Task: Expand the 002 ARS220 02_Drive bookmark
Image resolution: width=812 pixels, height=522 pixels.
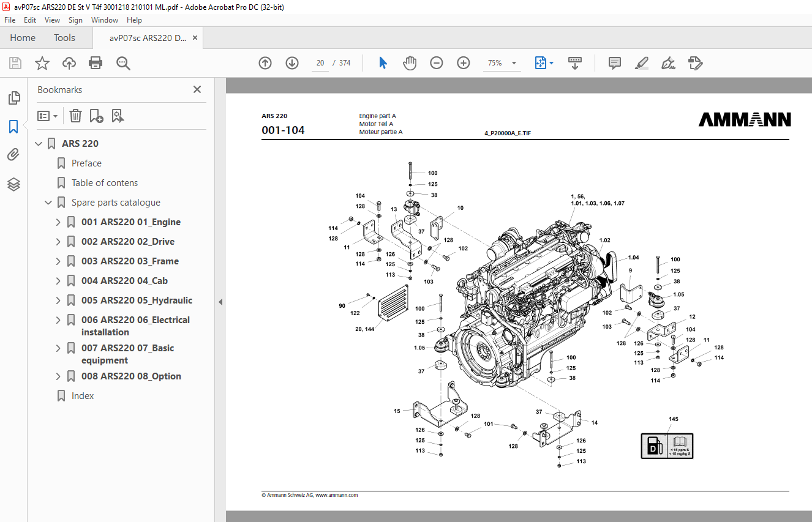Action: [x=59, y=242]
